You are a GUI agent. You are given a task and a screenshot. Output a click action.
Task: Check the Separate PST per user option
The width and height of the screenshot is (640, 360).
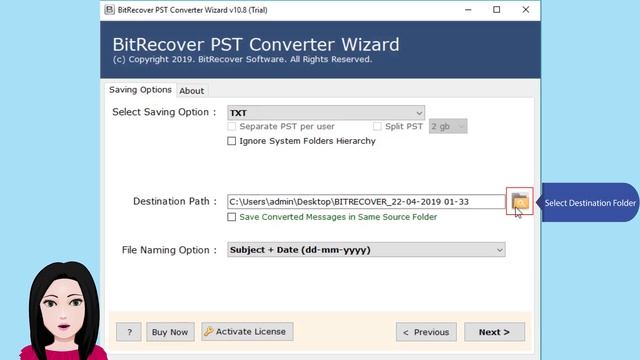coord(231,127)
